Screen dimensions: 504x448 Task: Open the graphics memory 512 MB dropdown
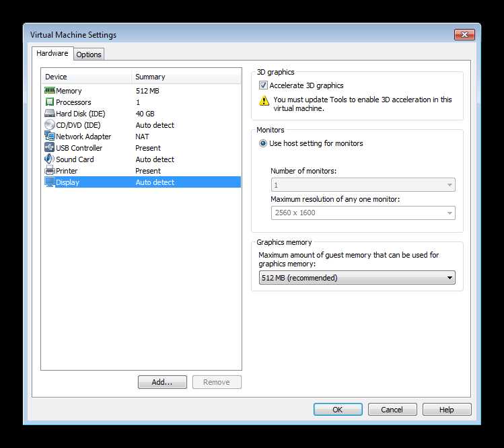click(x=357, y=277)
